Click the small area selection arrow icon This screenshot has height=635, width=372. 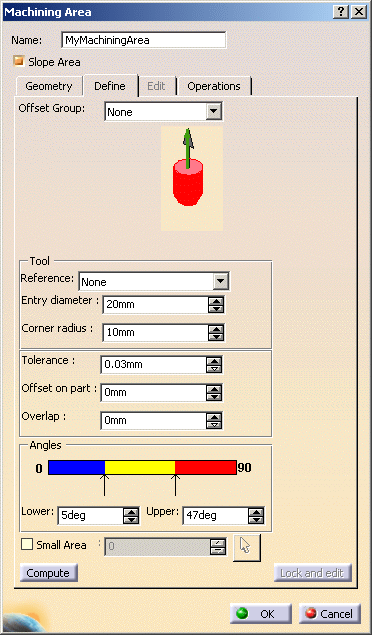click(247, 548)
